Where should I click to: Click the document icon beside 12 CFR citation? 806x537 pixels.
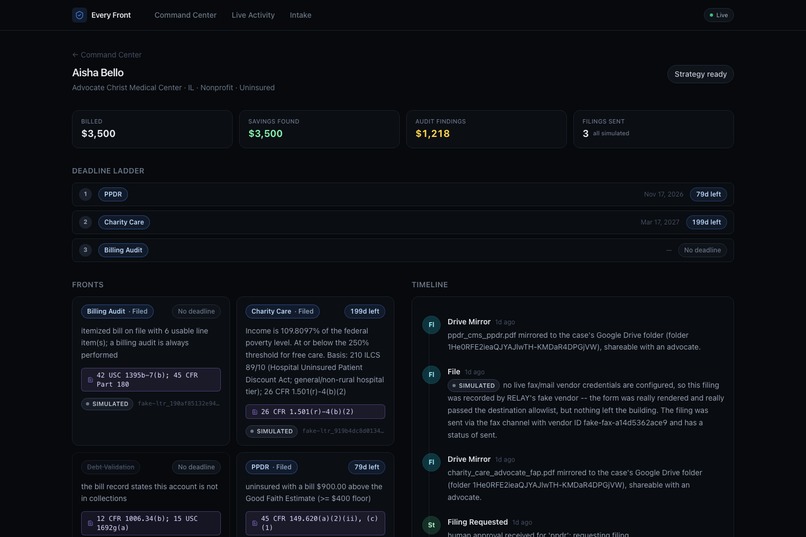point(90,523)
